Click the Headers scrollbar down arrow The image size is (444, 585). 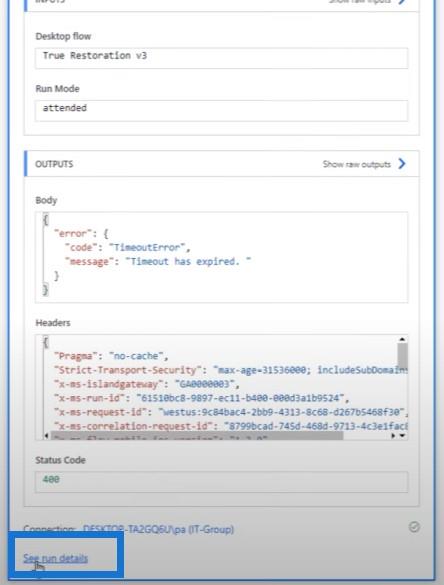(x=403, y=435)
